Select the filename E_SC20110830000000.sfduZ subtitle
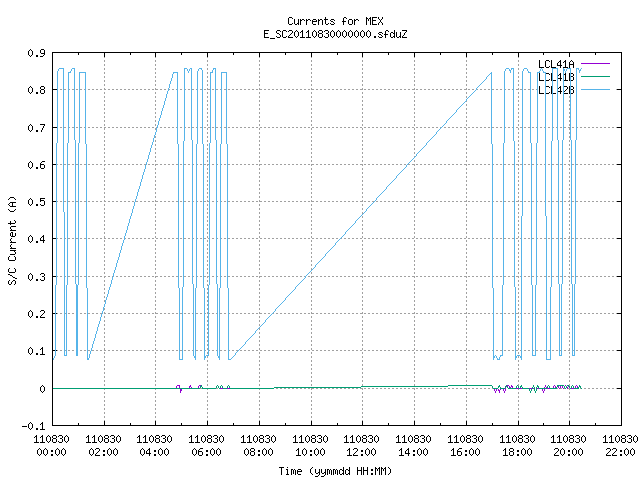 (335, 34)
